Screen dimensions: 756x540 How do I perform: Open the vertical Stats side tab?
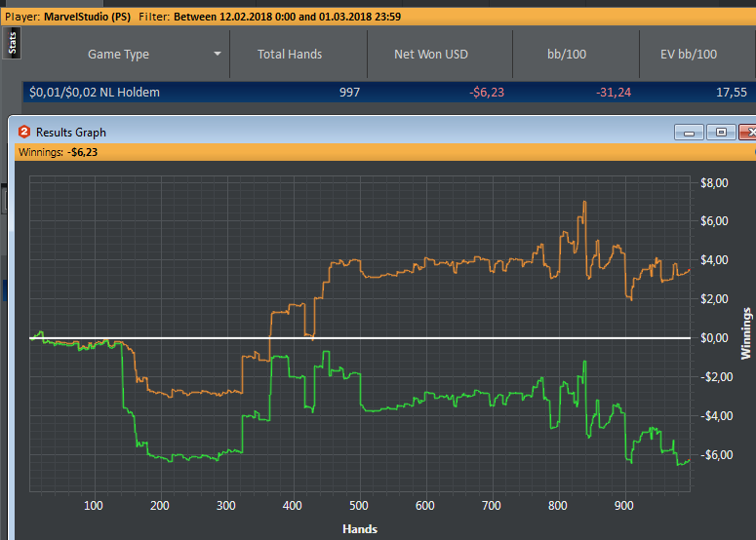click(12, 43)
